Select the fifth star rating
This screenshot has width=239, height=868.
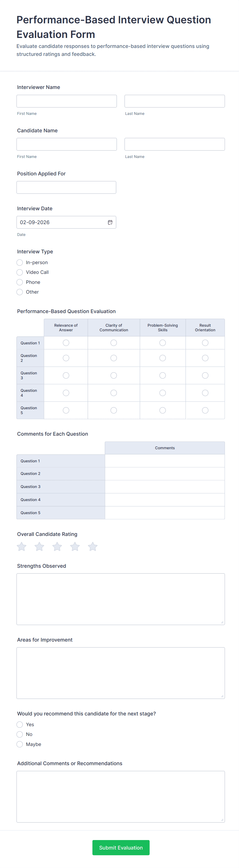(93, 546)
